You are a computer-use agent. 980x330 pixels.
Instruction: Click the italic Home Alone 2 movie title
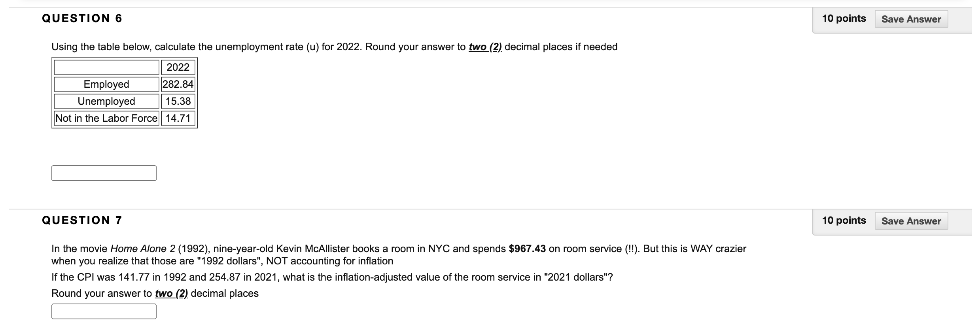[x=144, y=249]
